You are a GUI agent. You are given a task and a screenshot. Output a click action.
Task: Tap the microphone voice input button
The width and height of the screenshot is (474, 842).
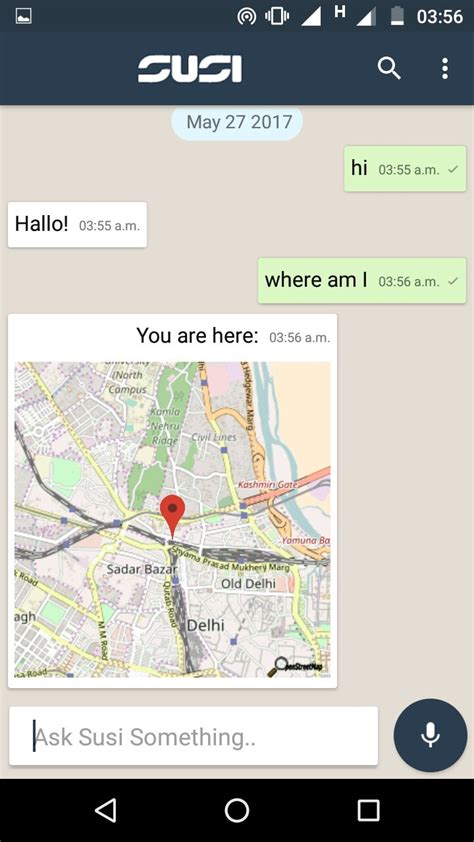(x=430, y=735)
